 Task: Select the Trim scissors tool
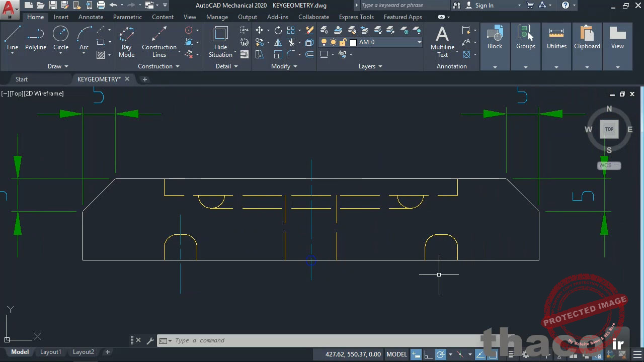point(291,42)
